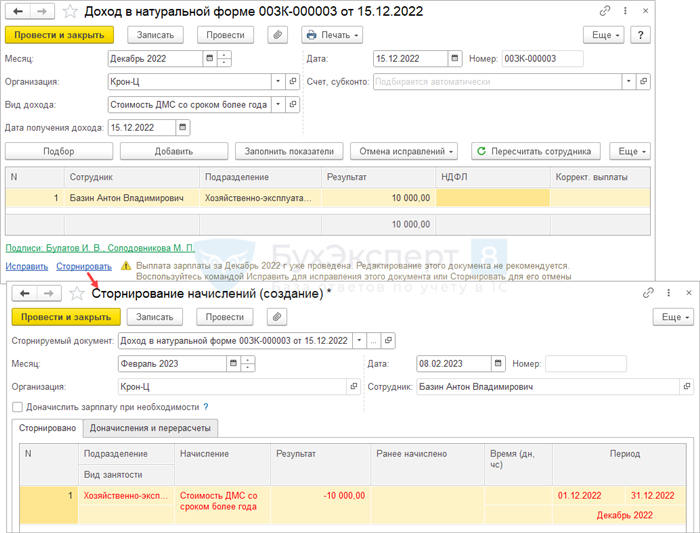Open Подписи: Булатов И. В., Солодовникова link
The height and width of the screenshot is (533, 700).
100,248
